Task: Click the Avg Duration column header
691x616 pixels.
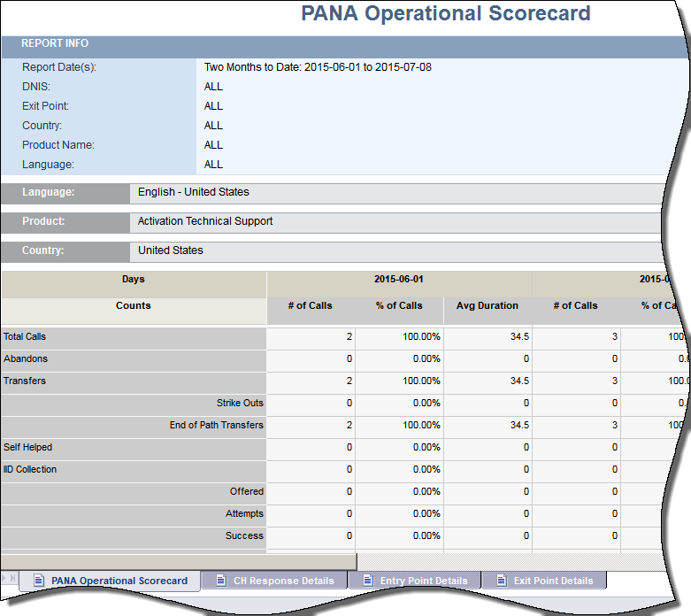Action: click(x=488, y=305)
